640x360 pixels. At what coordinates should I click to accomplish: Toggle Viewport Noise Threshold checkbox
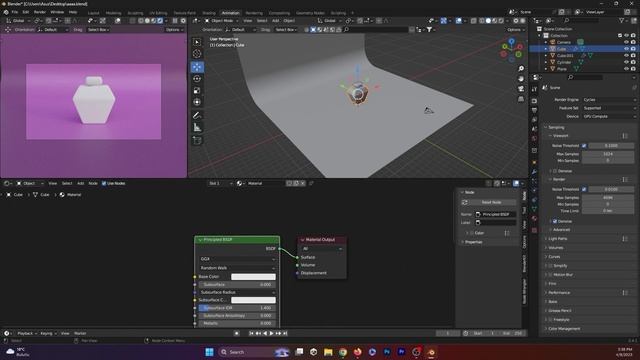coord(584,146)
